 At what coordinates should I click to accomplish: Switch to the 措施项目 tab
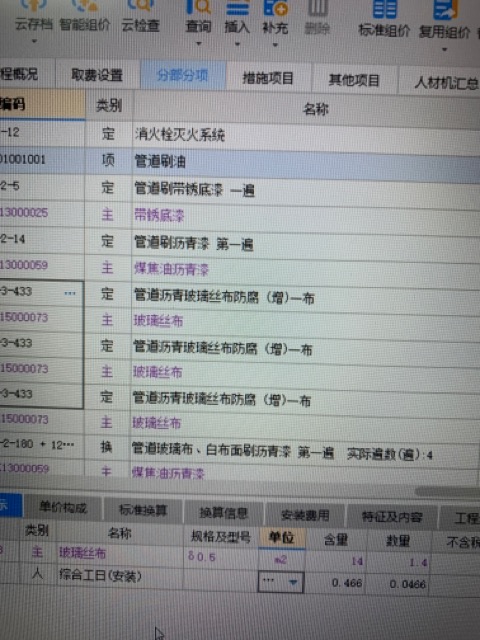tap(268, 78)
